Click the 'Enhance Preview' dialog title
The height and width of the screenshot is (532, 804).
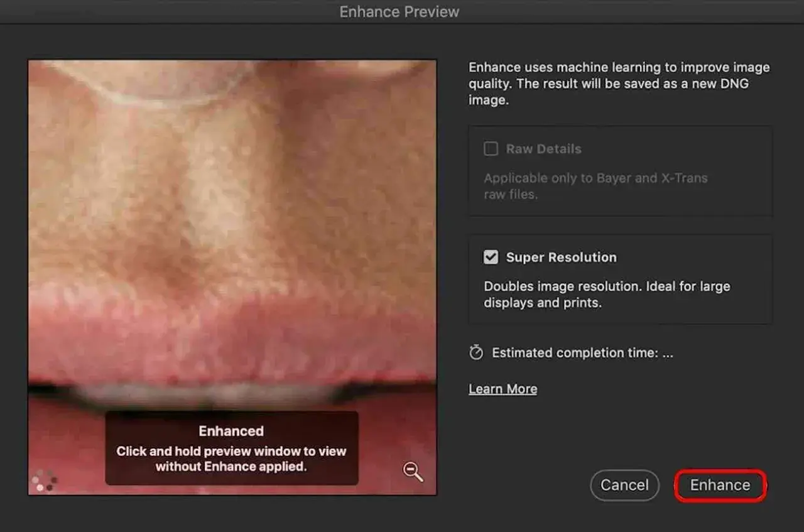pyautogui.click(x=399, y=11)
